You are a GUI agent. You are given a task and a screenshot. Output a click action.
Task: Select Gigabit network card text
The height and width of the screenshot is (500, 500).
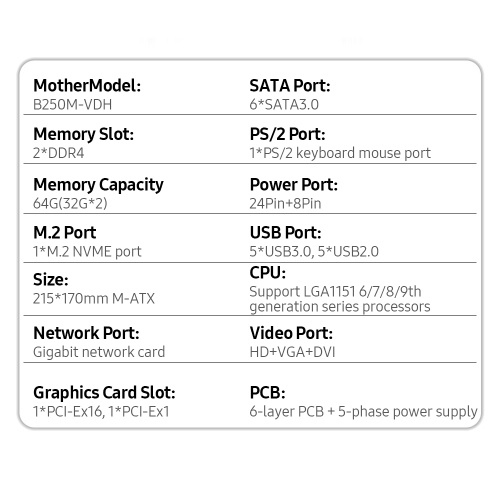(x=99, y=352)
